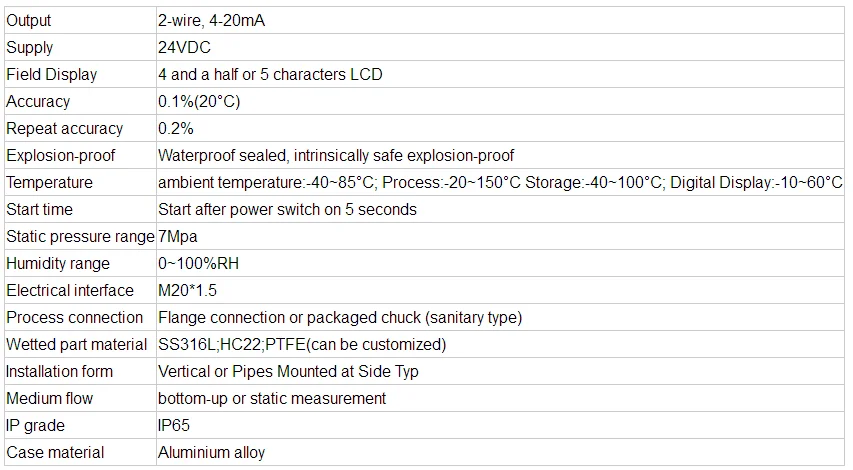Click the Field Display label
This screenshot has width=853, height=470.
(52, 74)
